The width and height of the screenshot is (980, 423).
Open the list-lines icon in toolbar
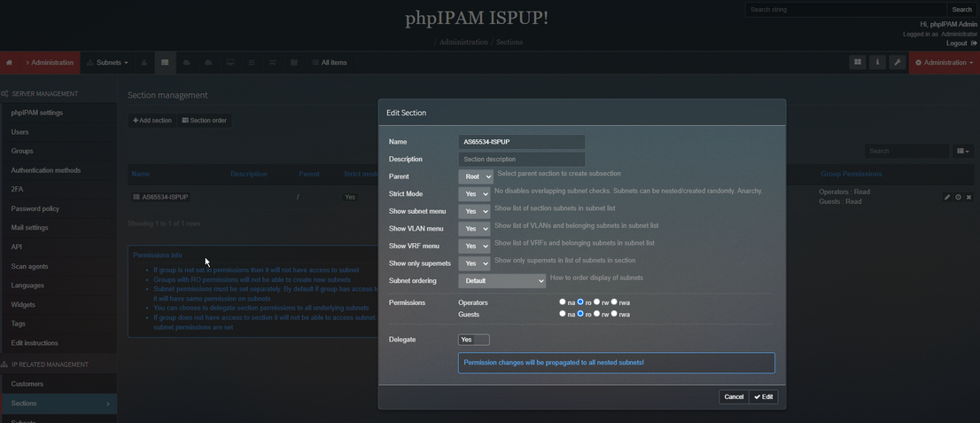point(252,63)
